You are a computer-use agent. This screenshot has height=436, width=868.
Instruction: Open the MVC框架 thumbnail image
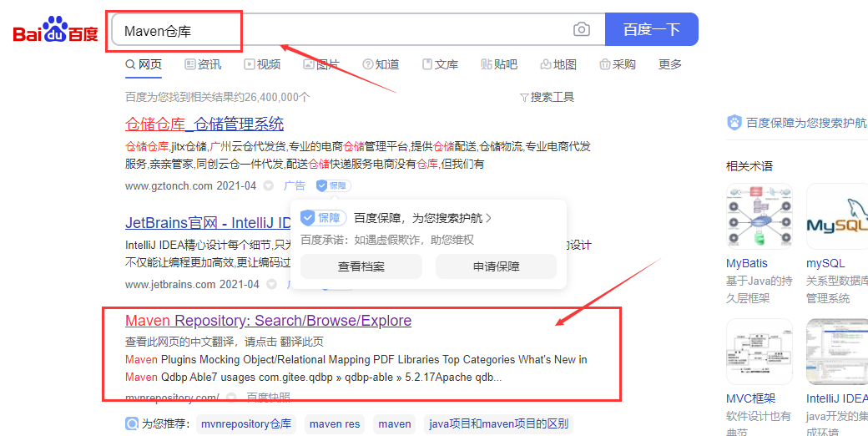pyautogui.click(x=759, y=352)
